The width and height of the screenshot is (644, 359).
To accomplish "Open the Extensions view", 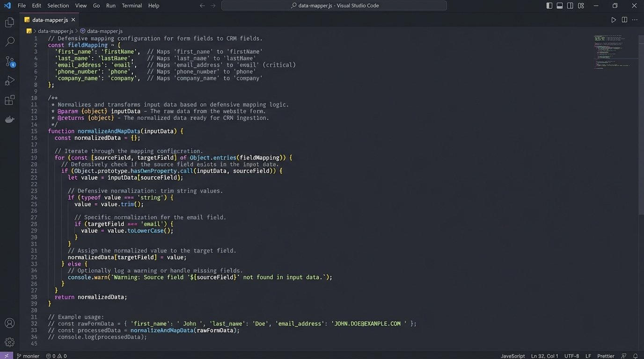I will coord(9,100).
